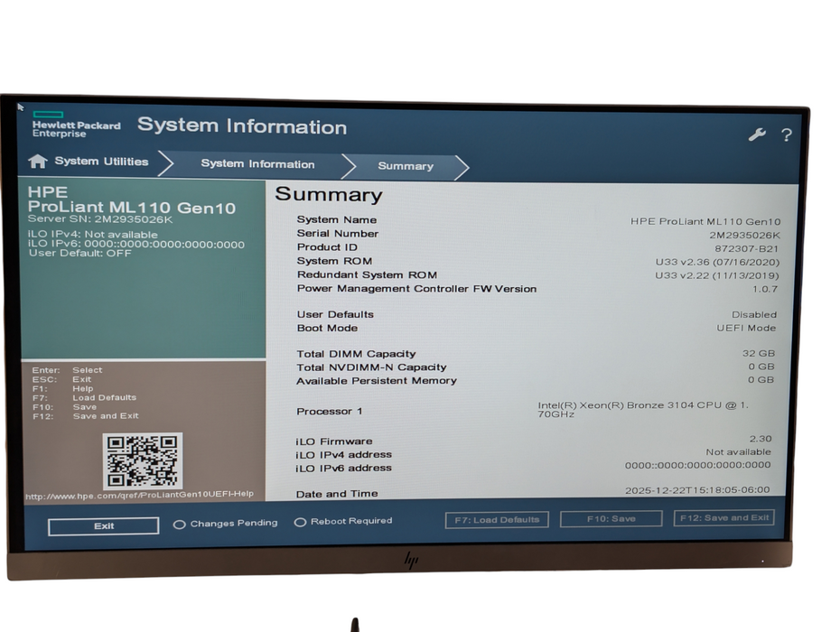
Task: Select the System Information breadcrumb tab
Action: tap(257, 164)
